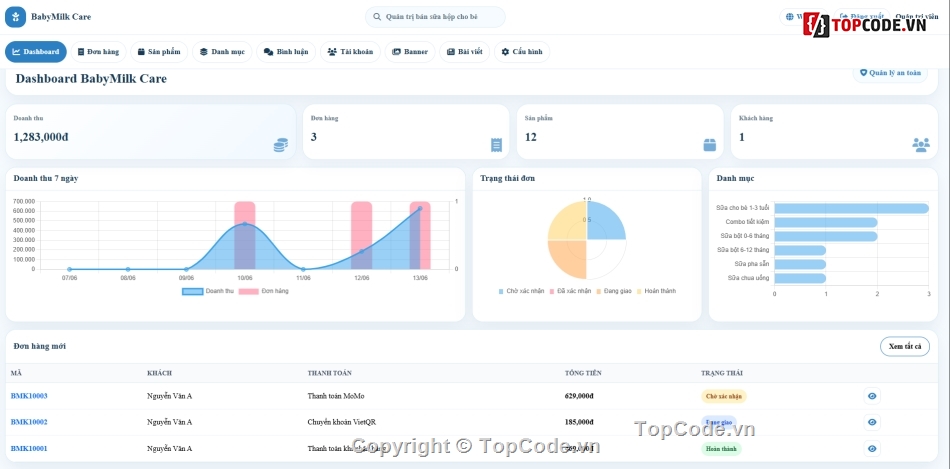950x469 pixels.
Task: Click the THANH TOÁN column header
Action: (x=330, y=373)
